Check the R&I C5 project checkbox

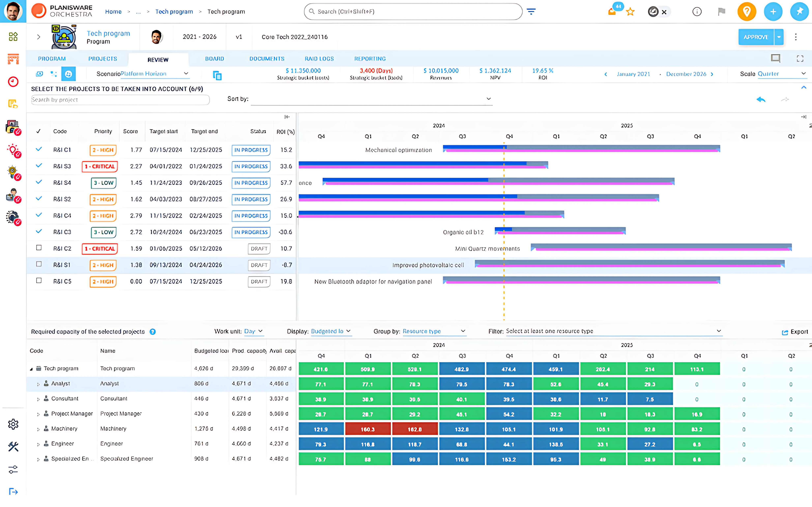[39, 281]
